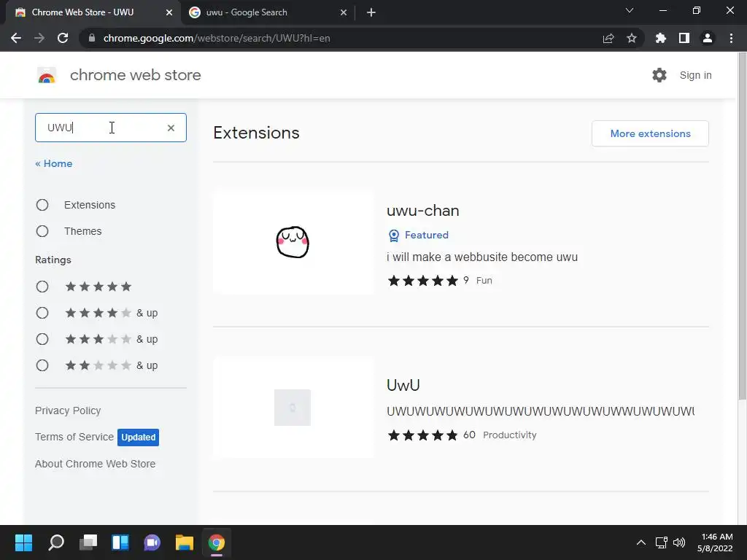Click the Chrome Web Store logo
Image resolution: width=747 pixels, height=560 pixels.
(x=47, y=75)
